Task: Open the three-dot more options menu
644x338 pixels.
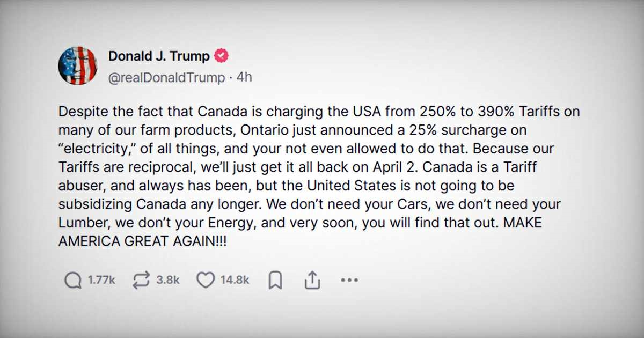Action: pyautogui.click(x=349, y=280)
